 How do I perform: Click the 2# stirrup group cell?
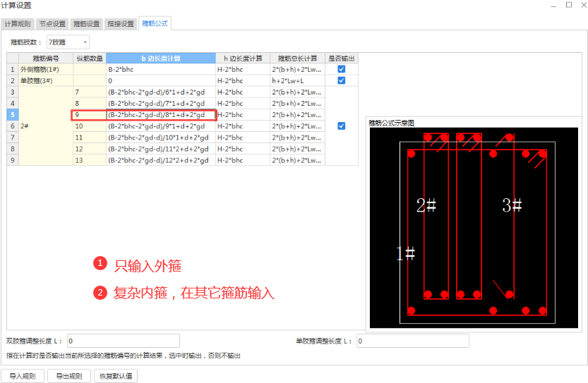pos(46,126)
